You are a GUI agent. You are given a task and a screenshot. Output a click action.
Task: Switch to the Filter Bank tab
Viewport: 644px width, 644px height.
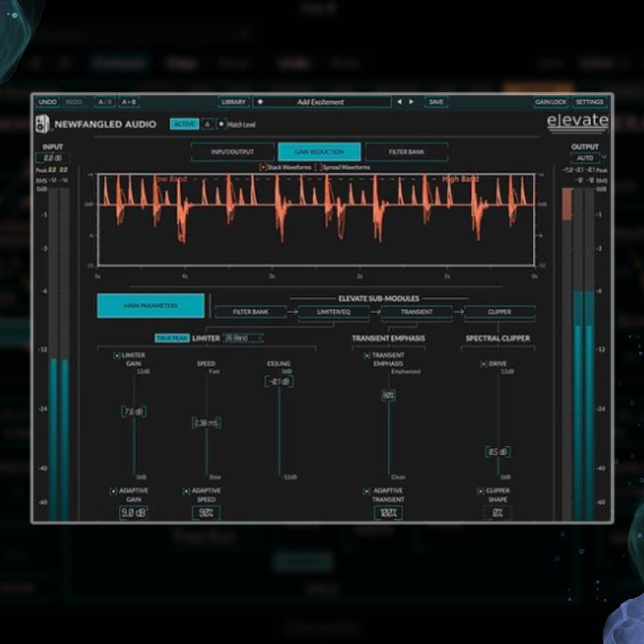pos(407,151)
